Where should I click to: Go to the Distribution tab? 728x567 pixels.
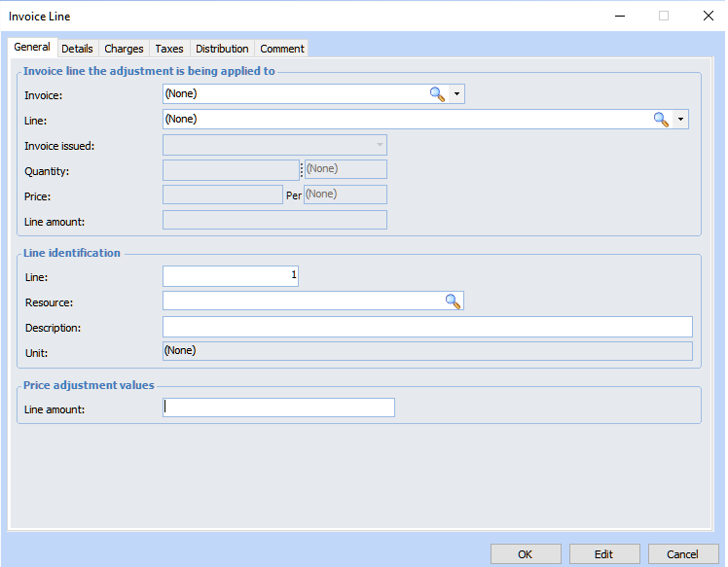tap(222, 49)
